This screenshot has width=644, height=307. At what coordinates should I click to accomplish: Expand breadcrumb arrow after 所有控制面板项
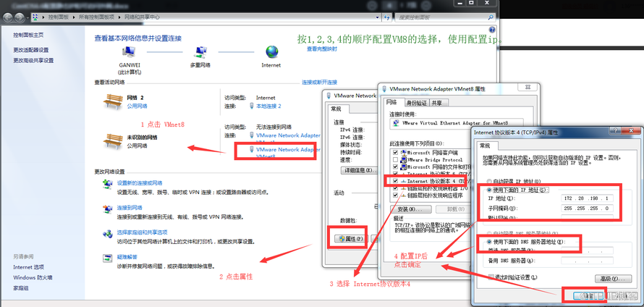(121, 17)
